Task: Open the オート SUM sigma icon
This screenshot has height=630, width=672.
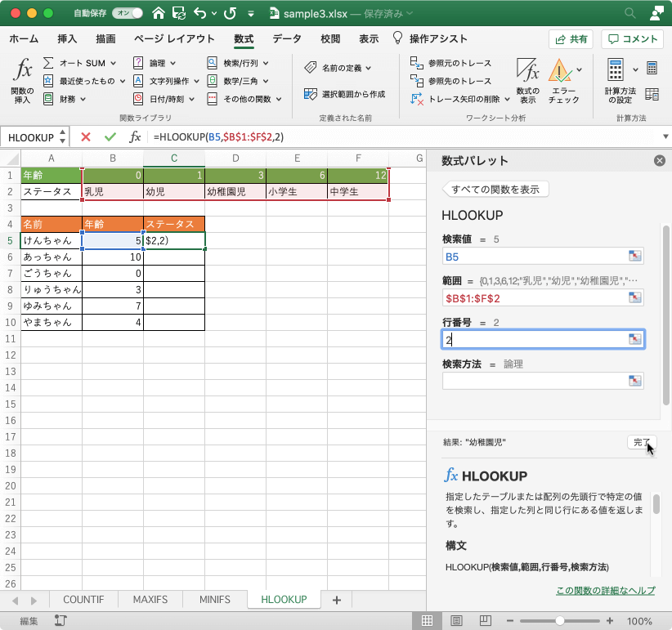Action: tap(48, 63)
